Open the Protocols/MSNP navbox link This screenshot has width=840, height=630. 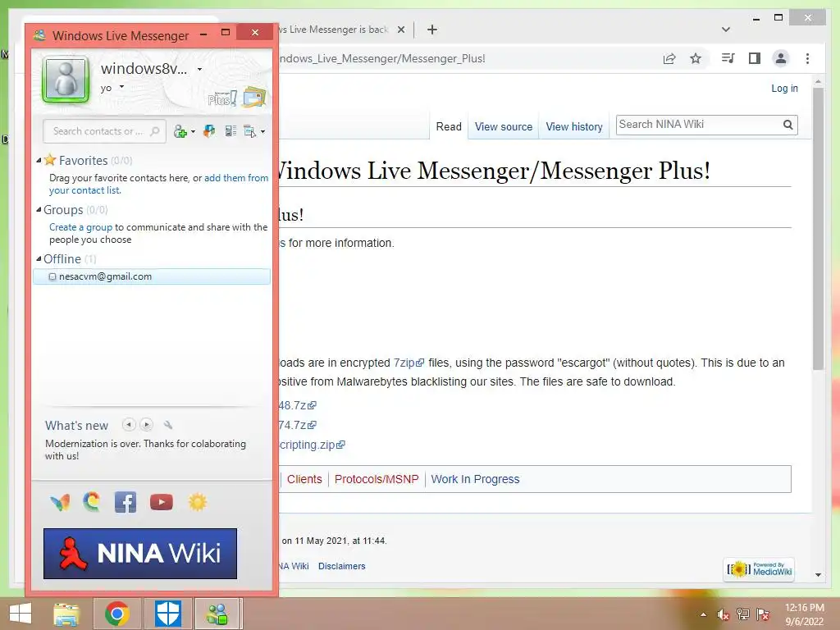(x=377, y=479)
